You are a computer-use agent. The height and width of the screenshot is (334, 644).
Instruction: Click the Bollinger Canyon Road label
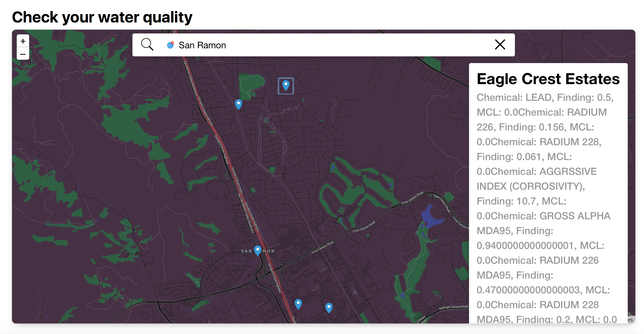click(453, 307)
